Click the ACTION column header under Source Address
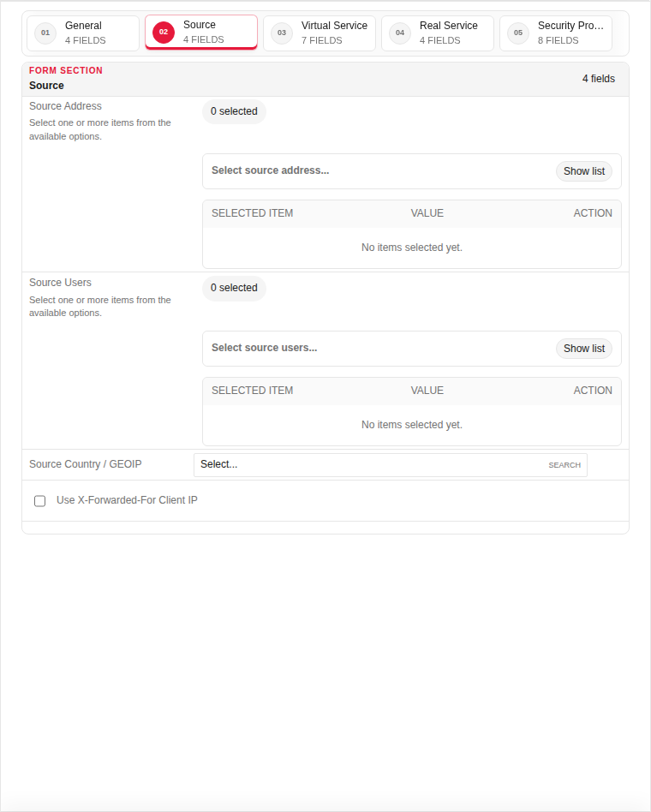The width and height of the screenshot is (651, 812). [593, 213]
